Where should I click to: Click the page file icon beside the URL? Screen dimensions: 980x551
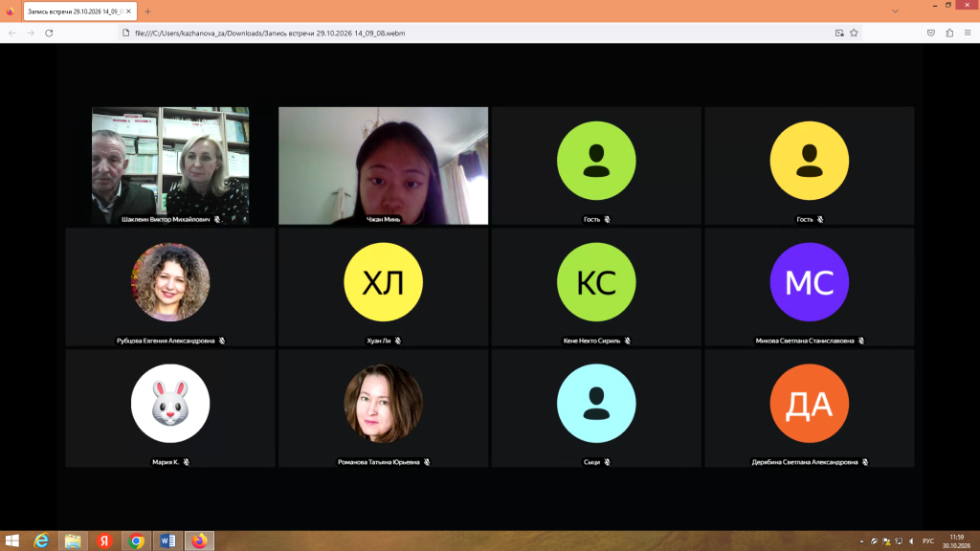pyautogui.click(x=125, y=33)
